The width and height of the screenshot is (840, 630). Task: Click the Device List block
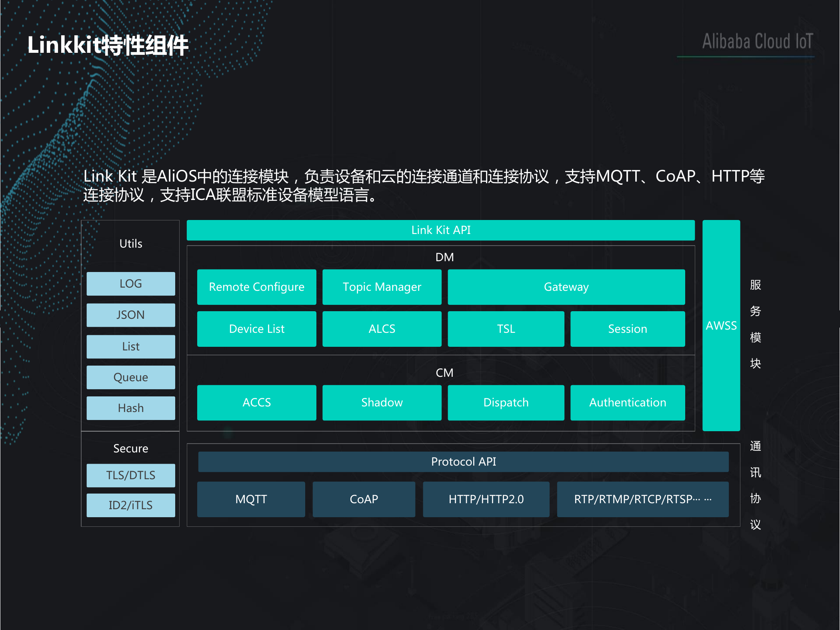click(x=256, y=329)
